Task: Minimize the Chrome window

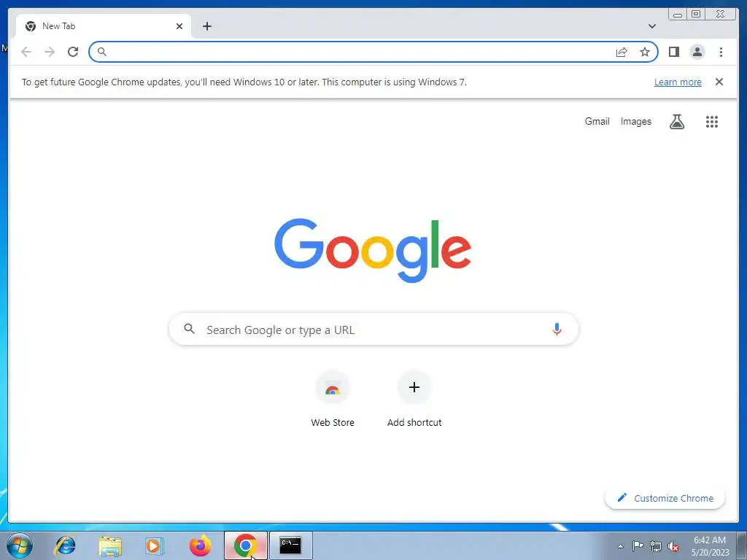Action: point(678,14)
